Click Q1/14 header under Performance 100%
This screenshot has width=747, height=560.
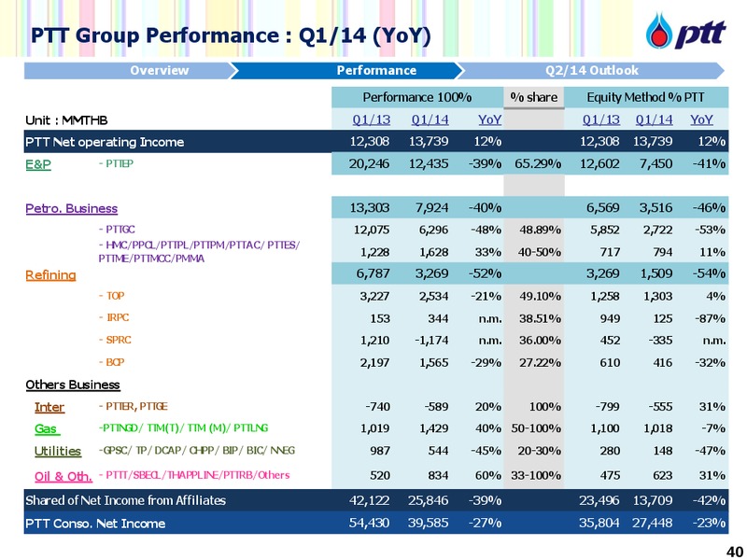(430, 119)
